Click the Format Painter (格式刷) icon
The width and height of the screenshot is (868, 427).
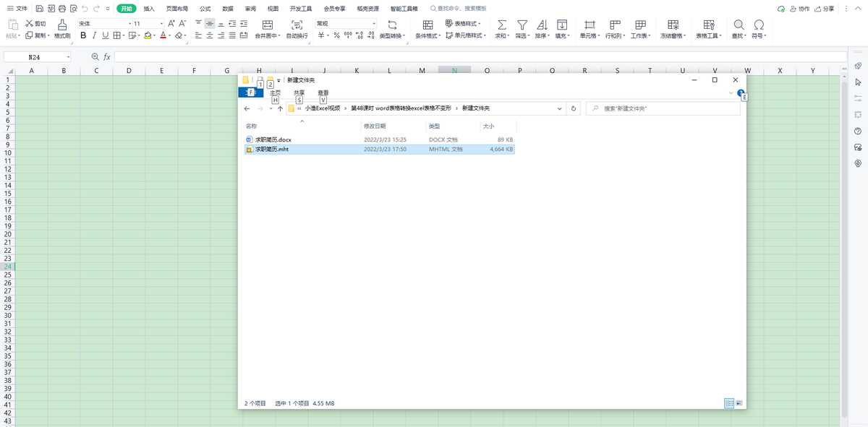[x=63, y=25]
